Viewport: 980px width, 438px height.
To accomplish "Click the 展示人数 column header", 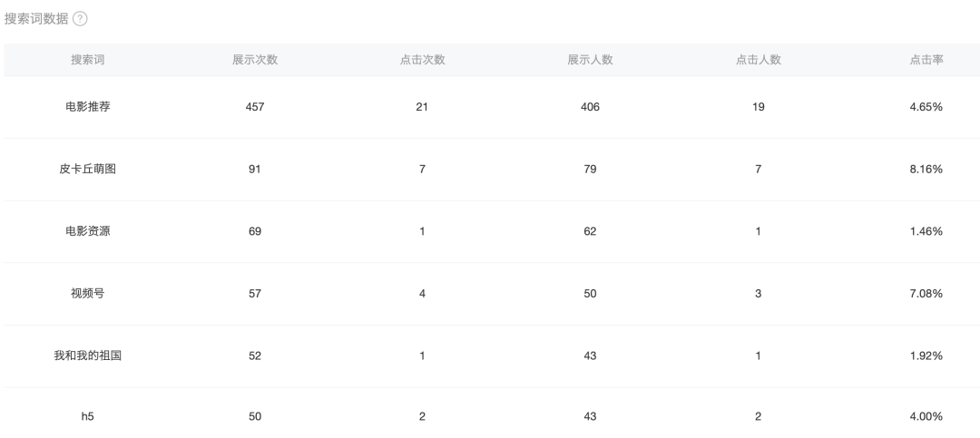I will tap(590, 60).
